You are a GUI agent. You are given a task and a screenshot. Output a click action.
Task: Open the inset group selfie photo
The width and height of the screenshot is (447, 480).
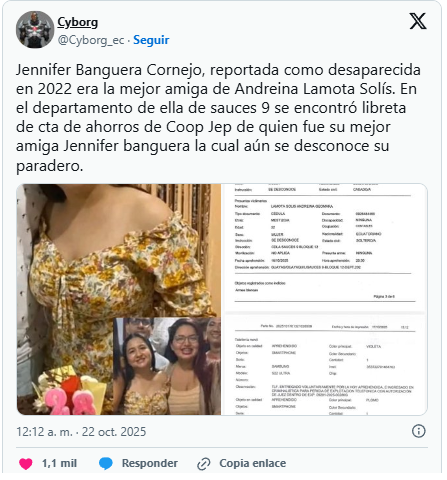point(167,366)
